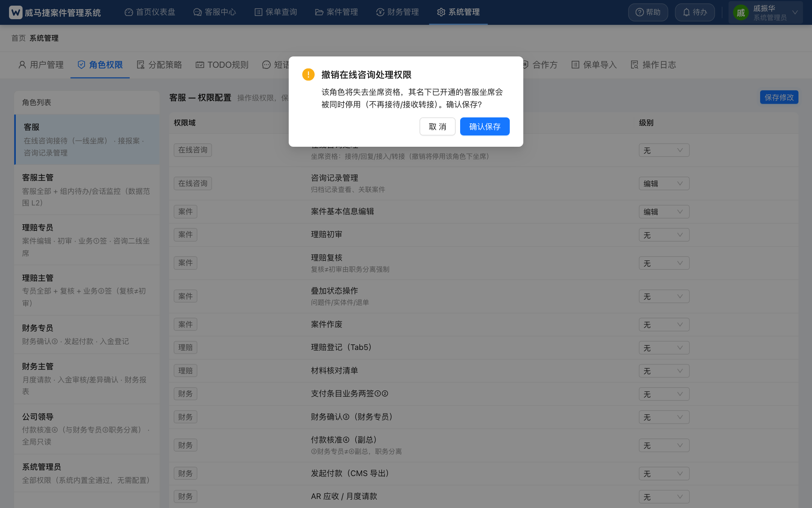This screenshot has width=812, height=508.
Task: Open level dropdown for 理赔复核
Action: tap(664, 263)
